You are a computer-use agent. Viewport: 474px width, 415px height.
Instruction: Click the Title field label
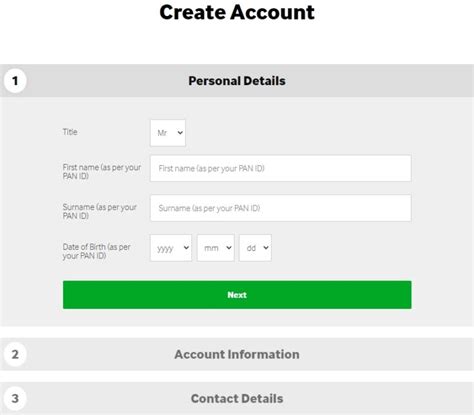(x=70, y=132)
